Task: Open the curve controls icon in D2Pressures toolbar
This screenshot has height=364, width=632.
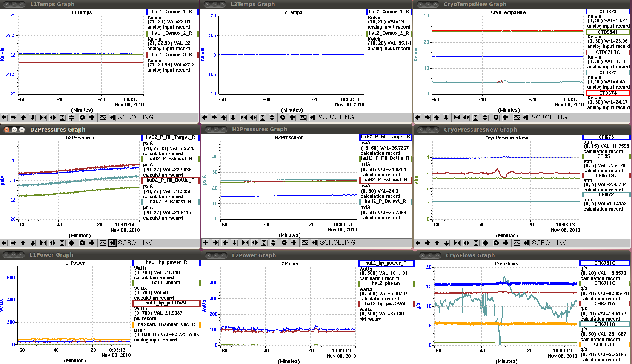Action: (x=103, y=243)
